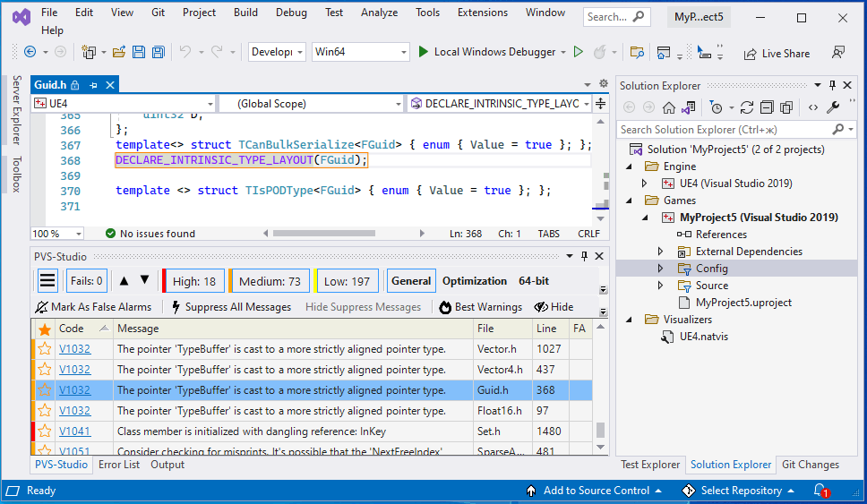The image size is (867, 504).
Task: Click the Navigate Backward arrow icon
Action: [30, 52]
